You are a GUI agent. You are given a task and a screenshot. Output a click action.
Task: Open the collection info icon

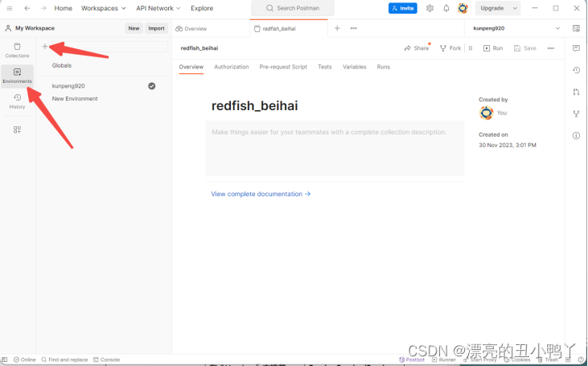577,135
